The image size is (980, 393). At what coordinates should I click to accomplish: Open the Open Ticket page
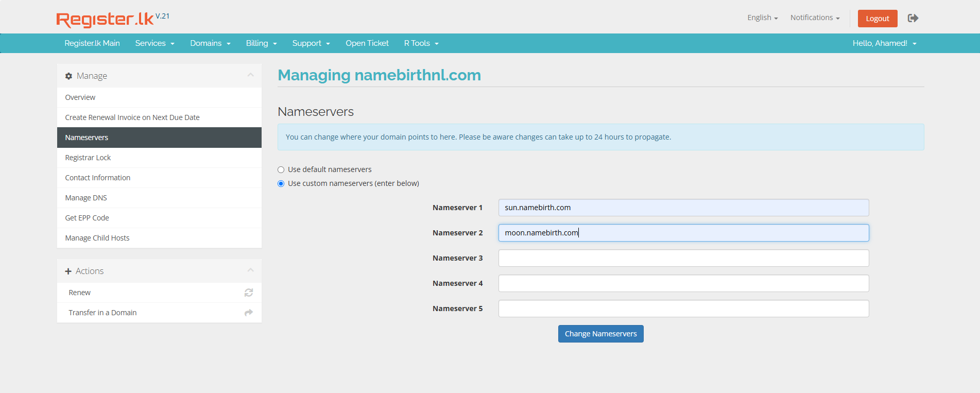(367, 43)
